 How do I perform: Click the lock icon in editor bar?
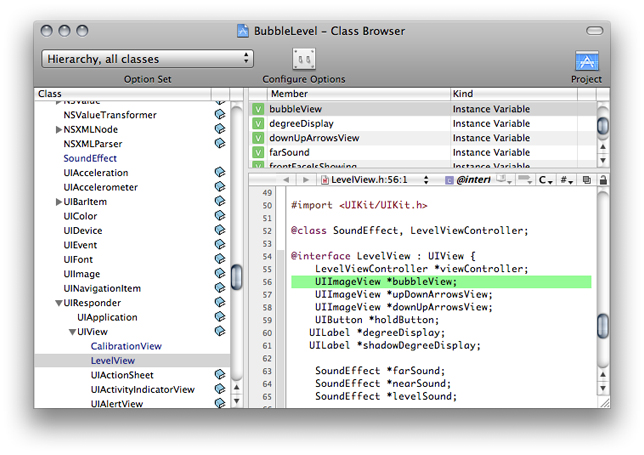(x=603, y=180)
